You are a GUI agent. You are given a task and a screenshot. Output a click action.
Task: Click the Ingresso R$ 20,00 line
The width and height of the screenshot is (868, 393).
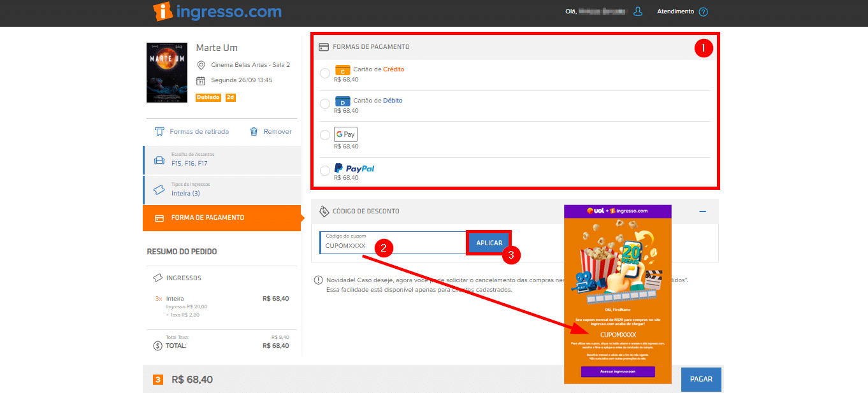(x=187, y=307)
